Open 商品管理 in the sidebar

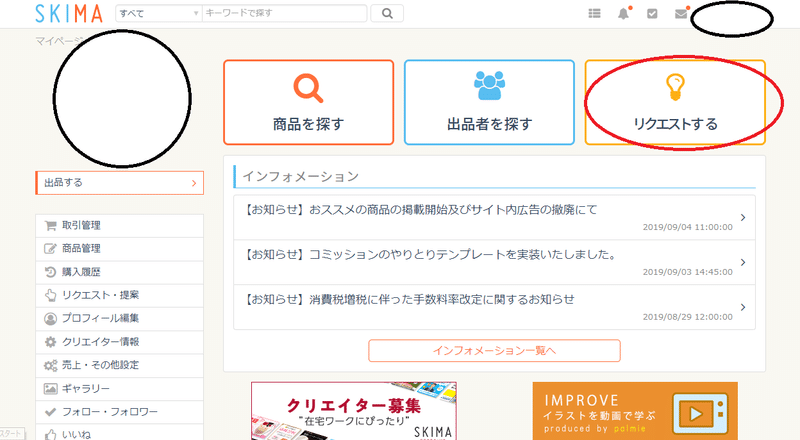[119, 249]
